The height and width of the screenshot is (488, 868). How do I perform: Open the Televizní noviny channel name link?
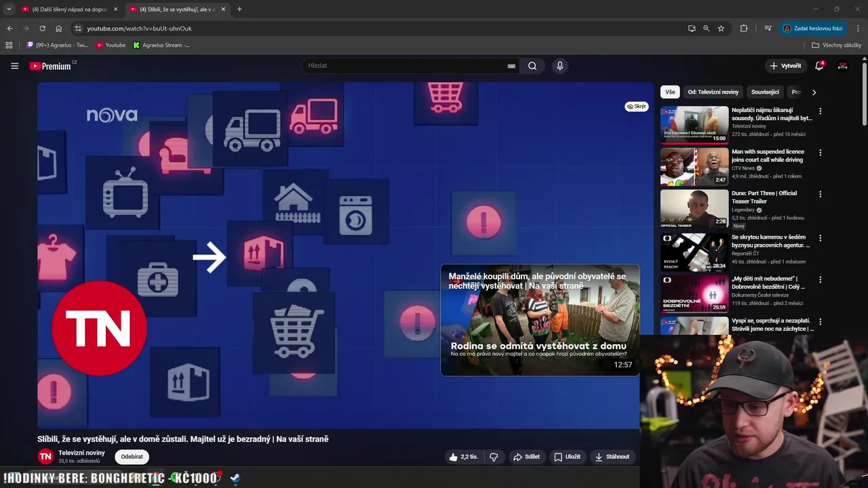click(81, 453)
